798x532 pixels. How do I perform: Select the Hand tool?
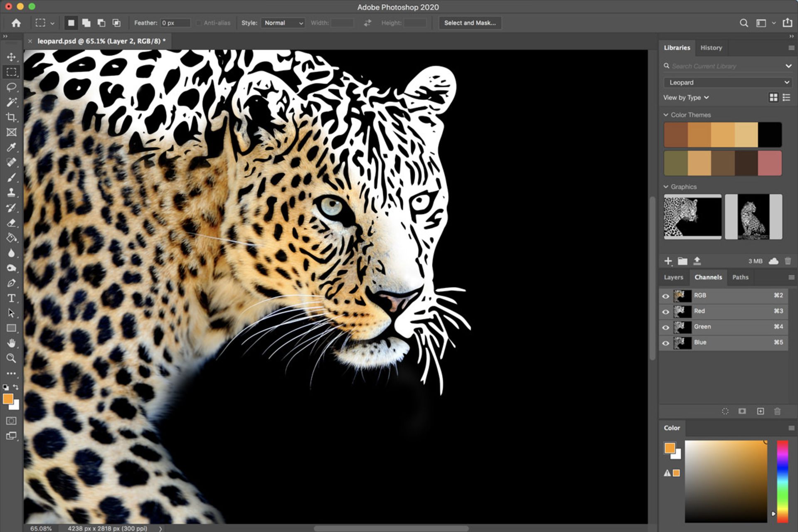click(11, 343)
